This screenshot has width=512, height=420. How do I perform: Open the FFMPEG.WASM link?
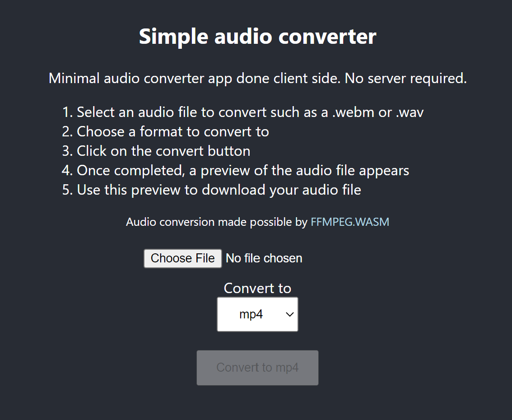350,222
